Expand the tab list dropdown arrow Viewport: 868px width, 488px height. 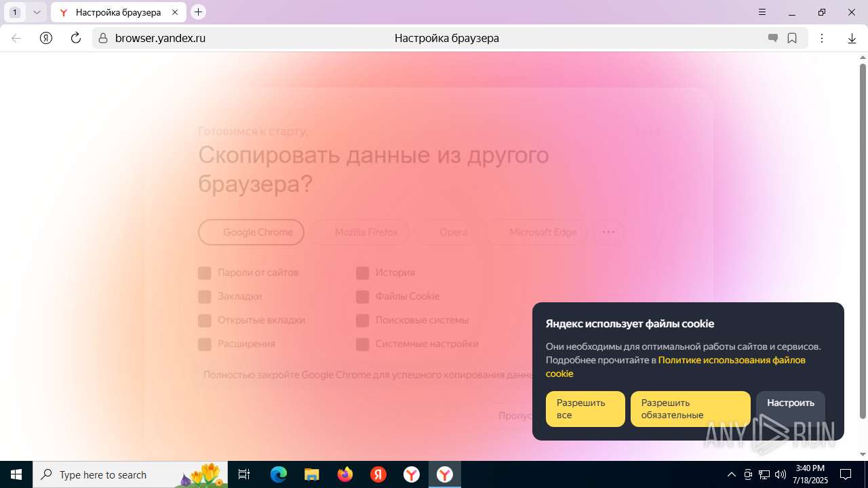[37, 12]
